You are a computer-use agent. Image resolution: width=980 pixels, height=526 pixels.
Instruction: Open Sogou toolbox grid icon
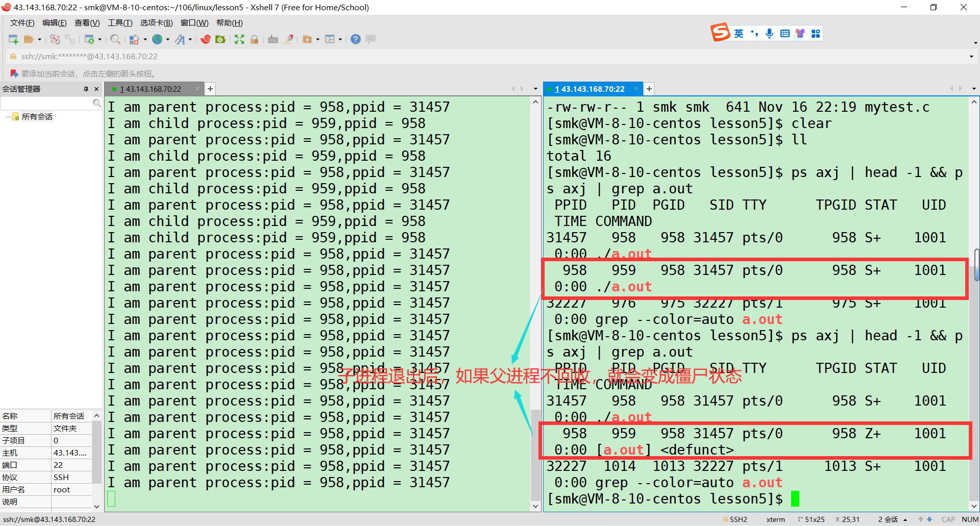(x=816, y=34)
